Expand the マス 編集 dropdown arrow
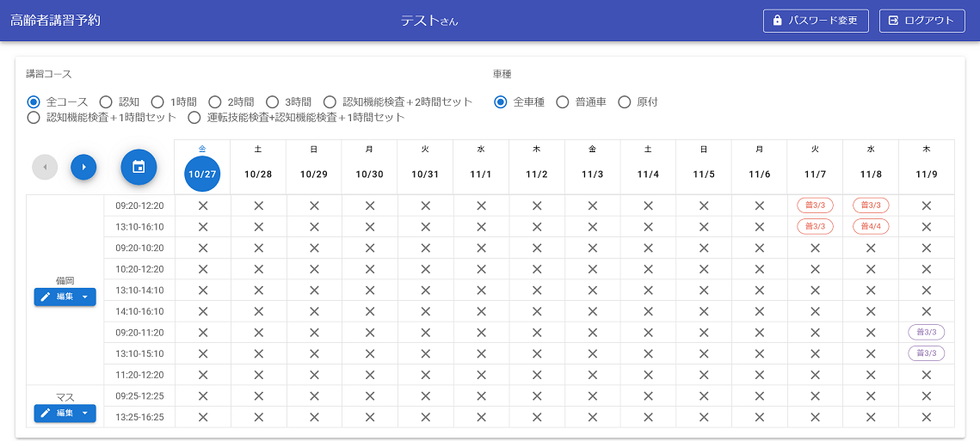980x441 pixels. 85,413
